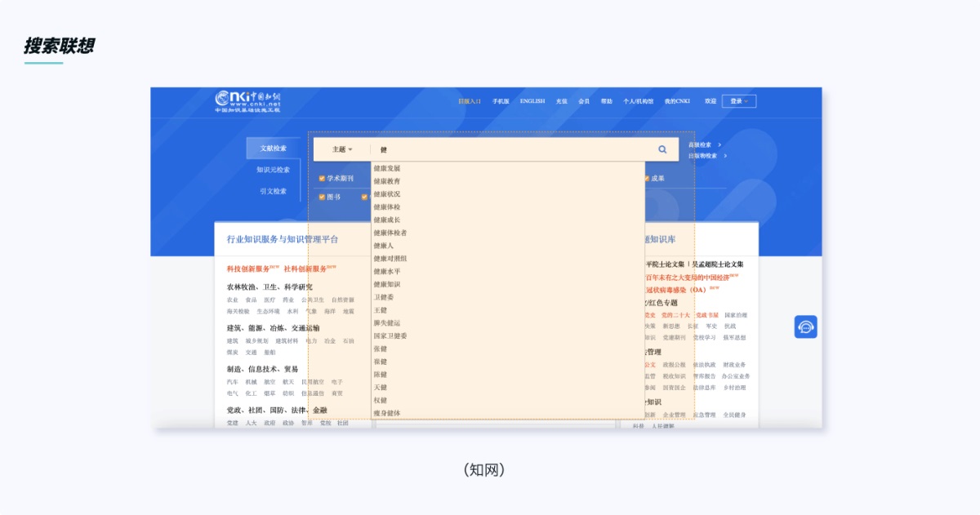Open the 煤炭 industry link
This screenshot has width=980, height=515.
click(233, 353)
